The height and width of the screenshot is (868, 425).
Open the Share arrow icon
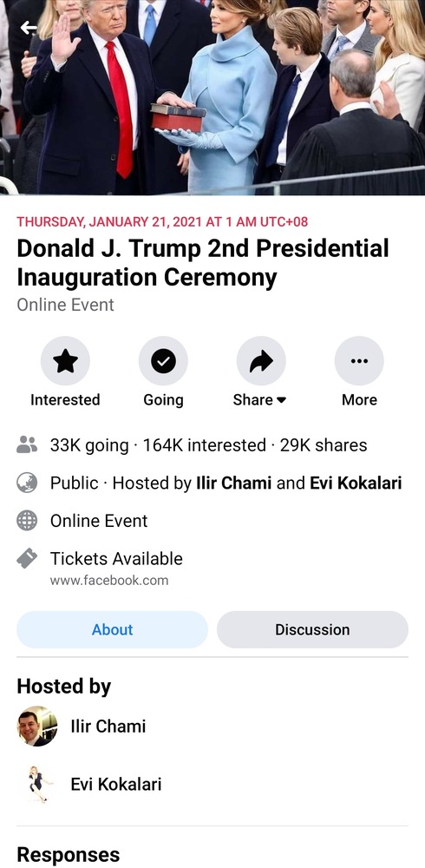point(261,361)
